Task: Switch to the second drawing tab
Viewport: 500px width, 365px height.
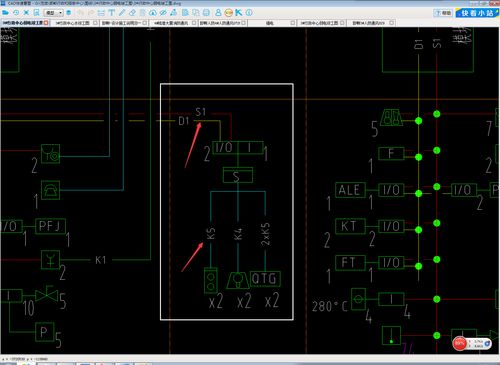Action: (73, 23)
